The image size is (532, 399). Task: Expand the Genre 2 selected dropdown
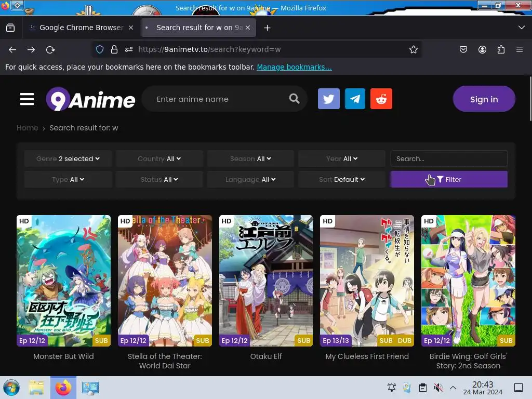click(68, 158)
